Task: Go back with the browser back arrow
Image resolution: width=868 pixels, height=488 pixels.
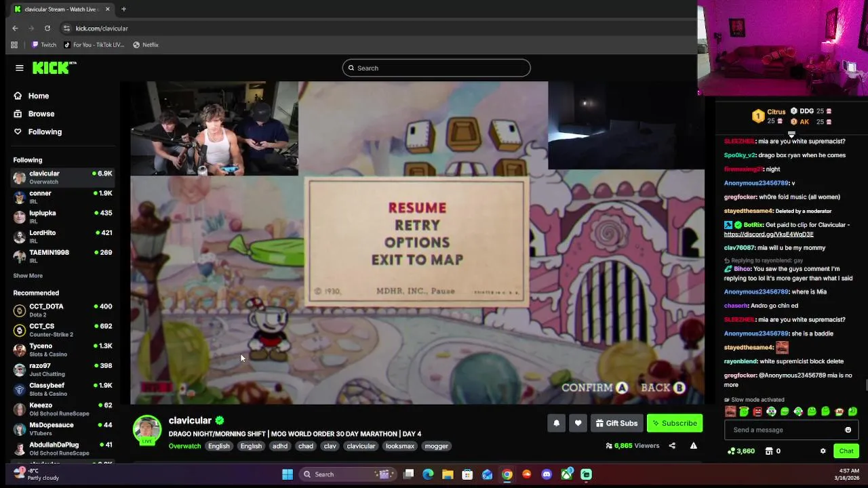Action: point(15,28)
